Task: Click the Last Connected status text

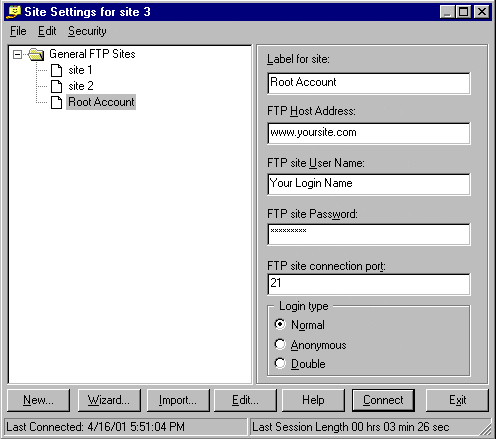Action: [x=95, y=427]
